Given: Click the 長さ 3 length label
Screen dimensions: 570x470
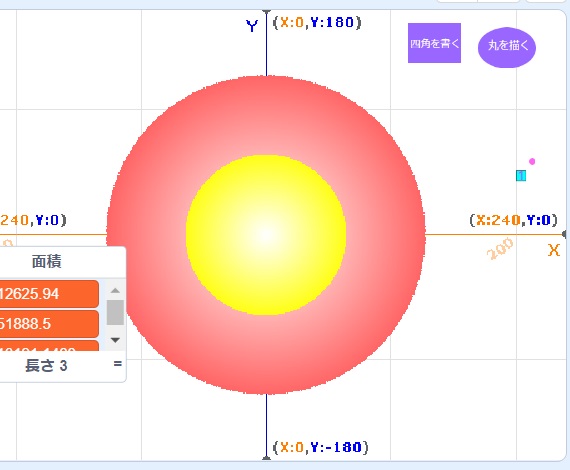Looking at the screenshot, I should (x=46, y=366).
